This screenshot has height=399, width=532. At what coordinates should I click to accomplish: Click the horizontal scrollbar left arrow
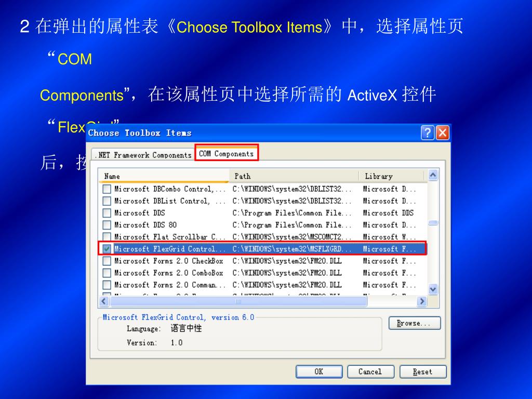click(104, 301)
